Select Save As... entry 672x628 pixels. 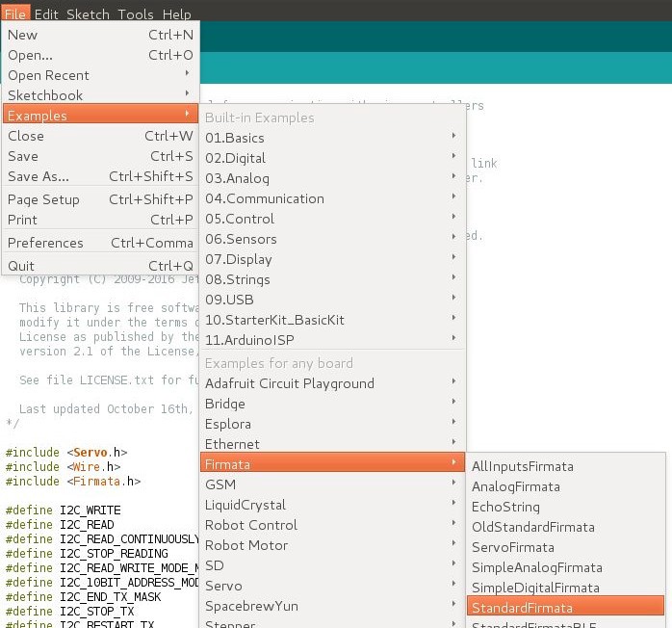(x=100, y=176)
